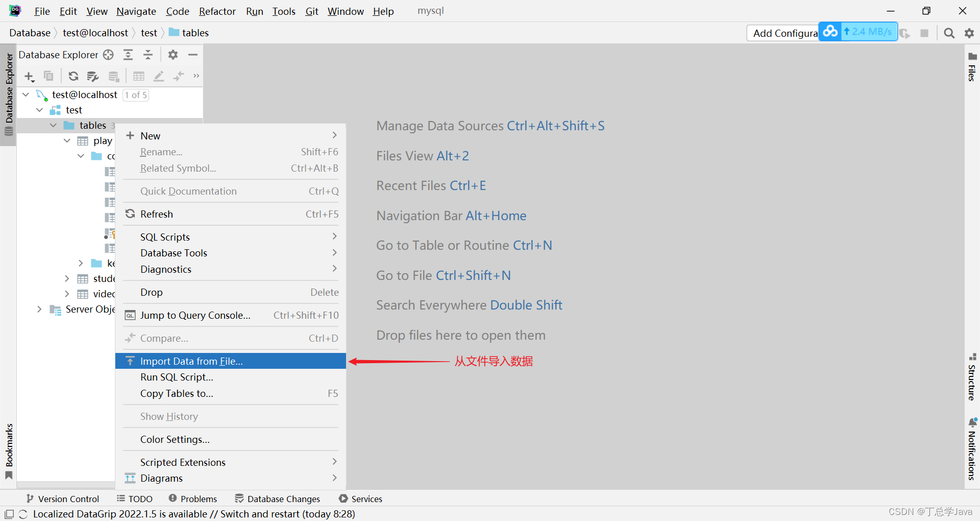
Task: Click the tables breadcrumb item
Action: pos(189,33)
